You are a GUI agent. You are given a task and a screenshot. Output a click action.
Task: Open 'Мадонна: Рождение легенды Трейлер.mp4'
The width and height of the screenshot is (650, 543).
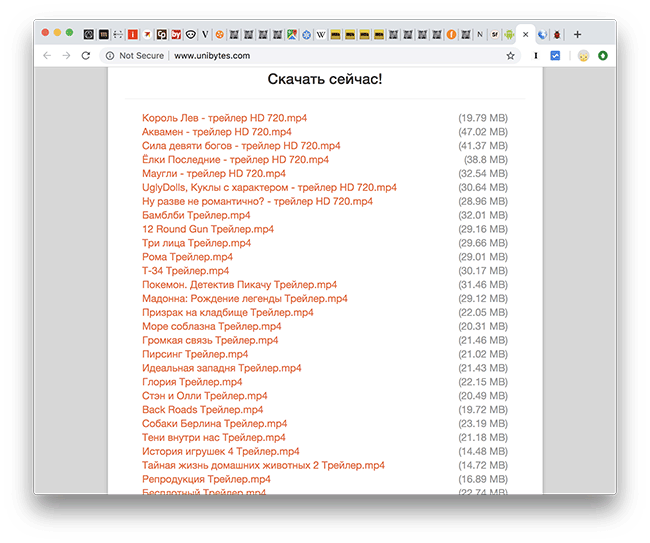(x=245, y=298)
